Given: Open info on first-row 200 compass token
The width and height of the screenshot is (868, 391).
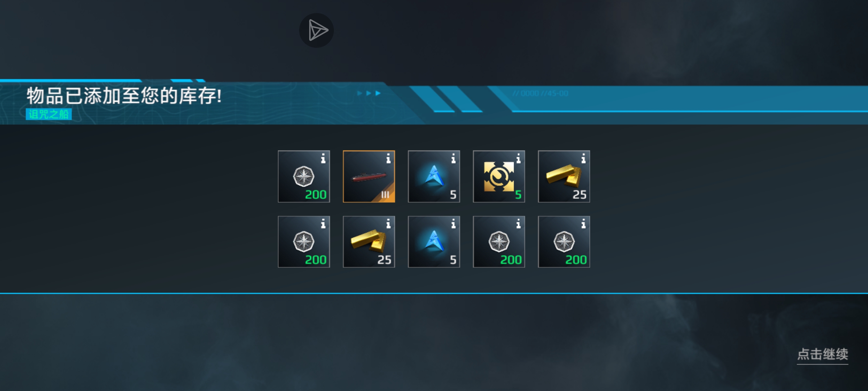Looking at the screenshot, I should coord(323,158).
